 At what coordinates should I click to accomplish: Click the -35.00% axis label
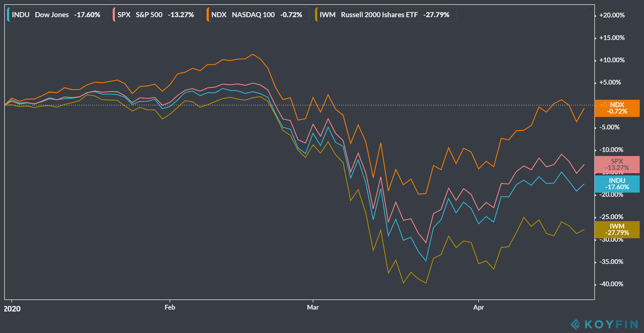tap(612, 262)
